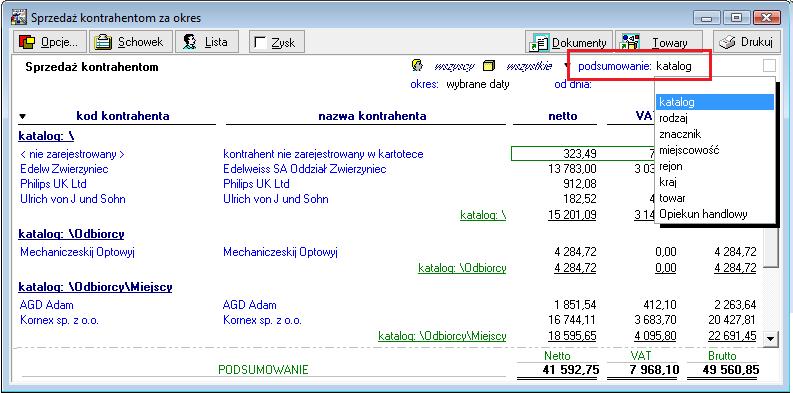Click the Lista button
Image resolution: width=793 pixels, height=393 pixels.
click(206, 42)
